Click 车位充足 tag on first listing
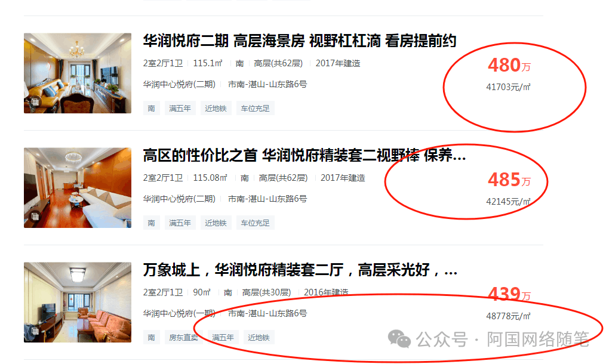The height and width of the screenshot is (364, 609). pos(255,108)
